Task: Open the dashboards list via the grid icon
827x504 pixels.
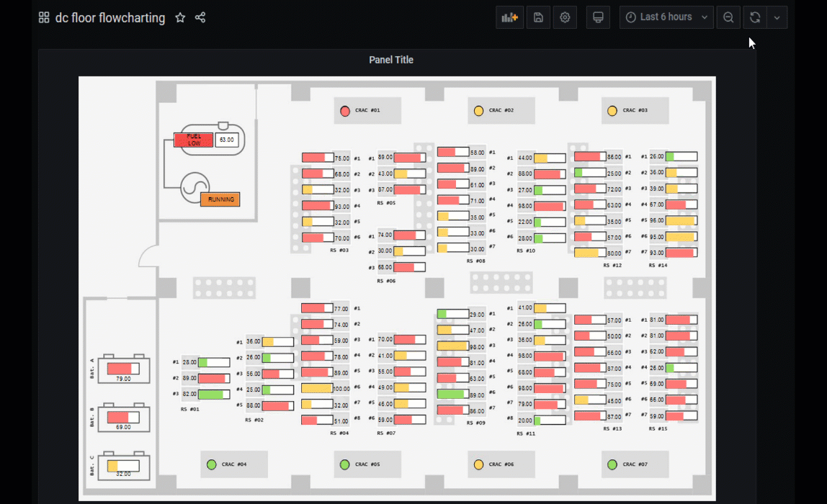Action: tap(43, 17)
